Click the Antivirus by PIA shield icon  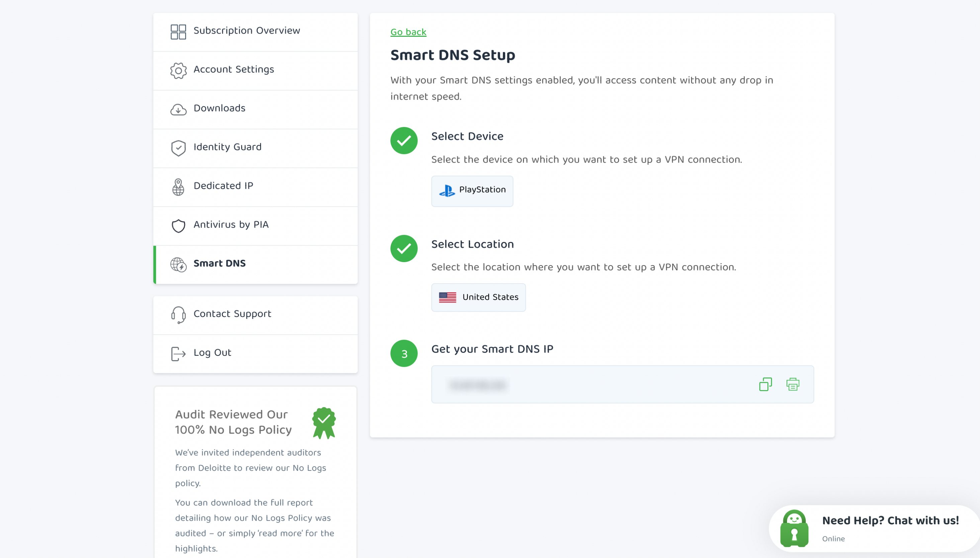click(178, 226)
